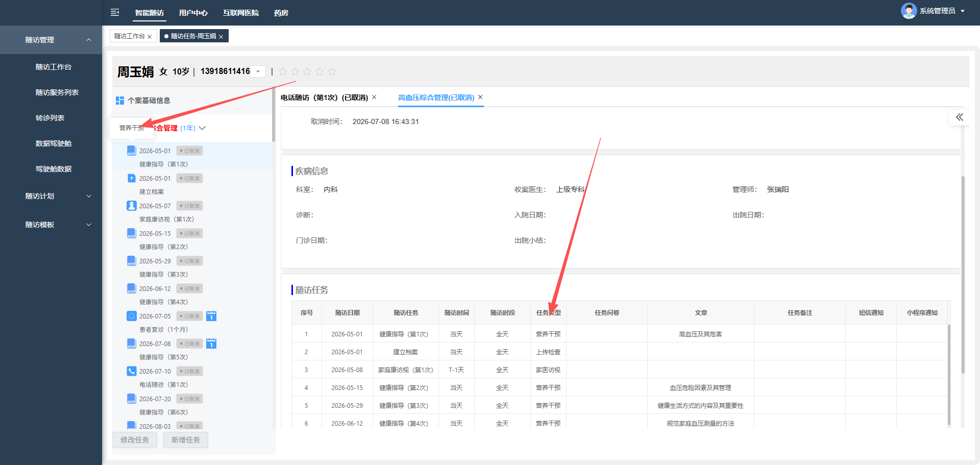
Task: Click 随访日期 column header
Action: point(348,313)
